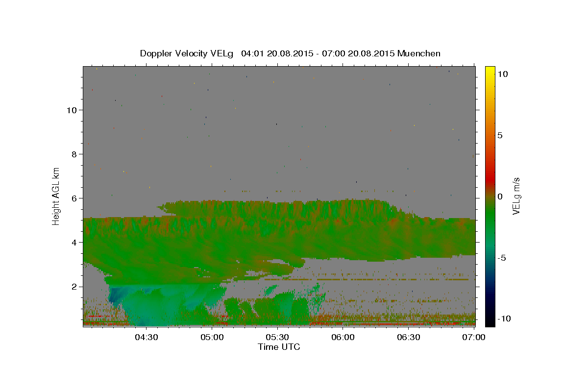Click the height tick label 2
588x392 pixels.
tap(74, 287)
